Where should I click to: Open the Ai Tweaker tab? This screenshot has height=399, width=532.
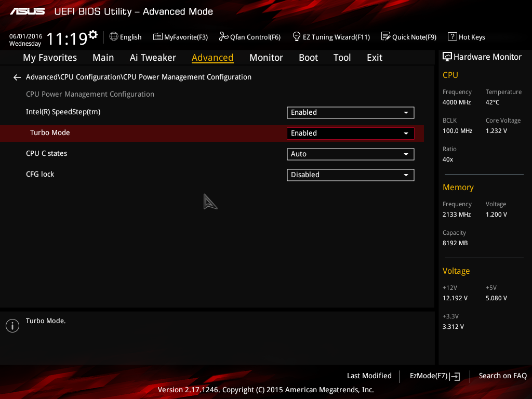153,58
